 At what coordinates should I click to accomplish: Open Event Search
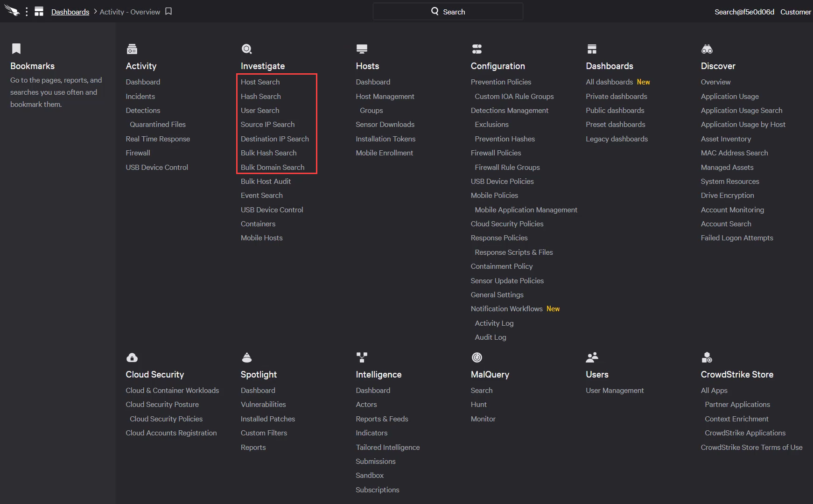point(262,196)
